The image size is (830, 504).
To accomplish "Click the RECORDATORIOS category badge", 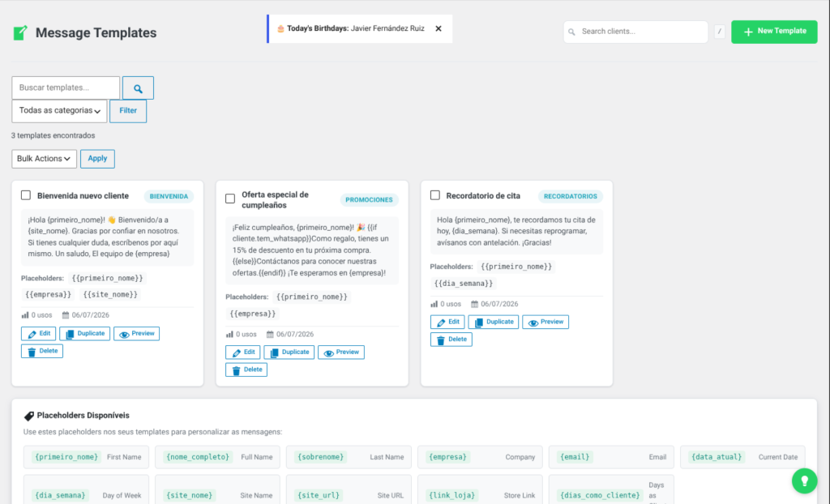I will [x=571, y=196].
